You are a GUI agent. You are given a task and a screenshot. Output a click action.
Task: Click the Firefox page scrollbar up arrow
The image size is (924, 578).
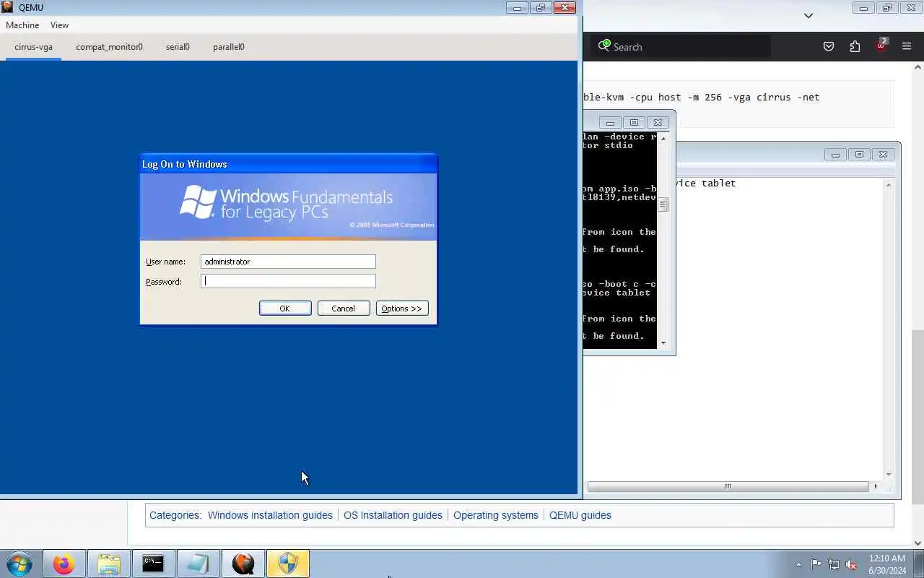tap(918, 67)
